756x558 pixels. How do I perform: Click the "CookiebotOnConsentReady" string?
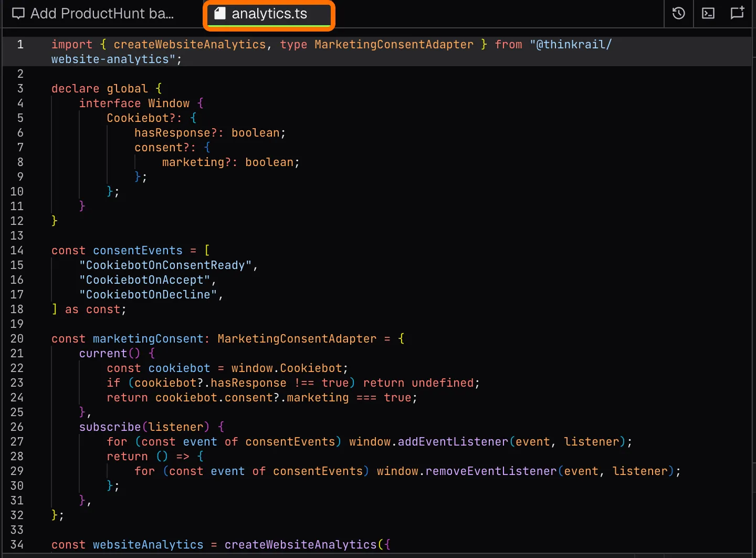point(165,265)
